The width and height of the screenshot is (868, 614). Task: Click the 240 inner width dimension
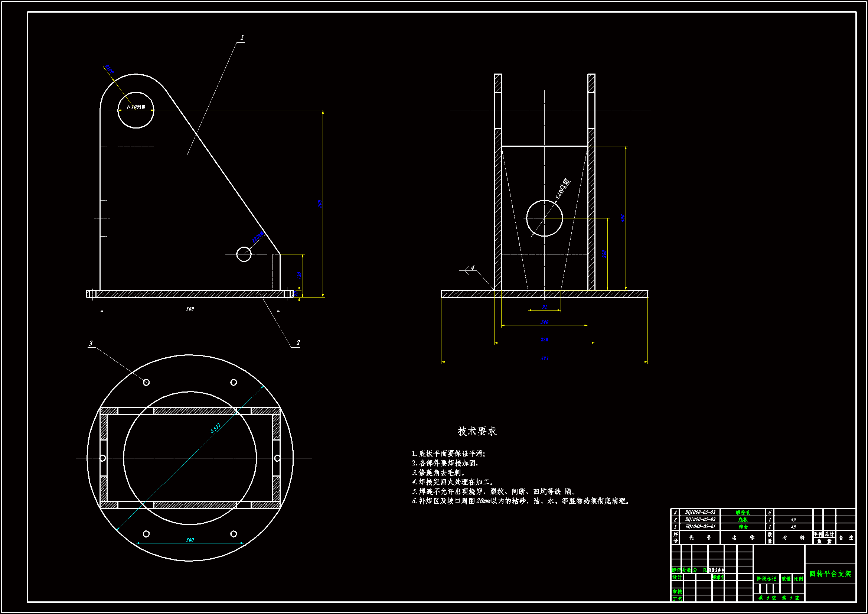point(544,322)
